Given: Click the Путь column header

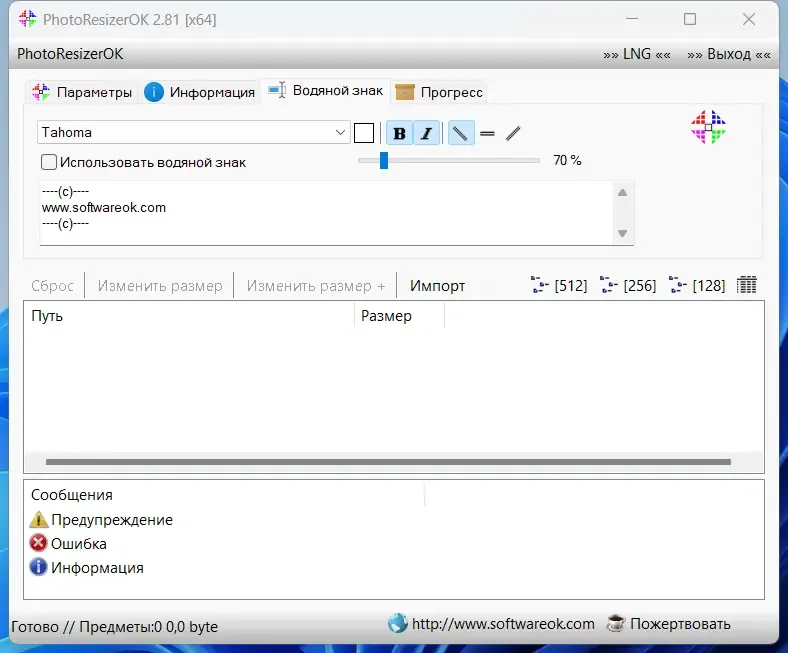Looking at the screenshot, I should (x=189, y=316).
